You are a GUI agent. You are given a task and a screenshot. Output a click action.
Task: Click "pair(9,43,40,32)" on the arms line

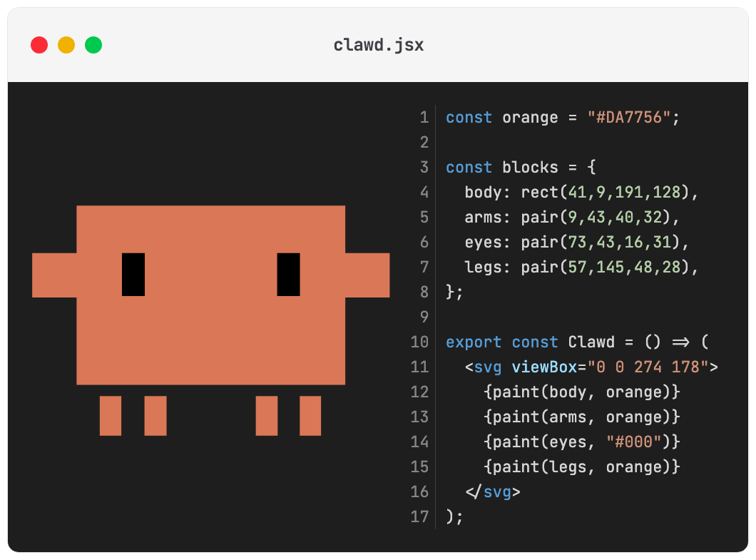pyautogui.click(x=596, y=217)
